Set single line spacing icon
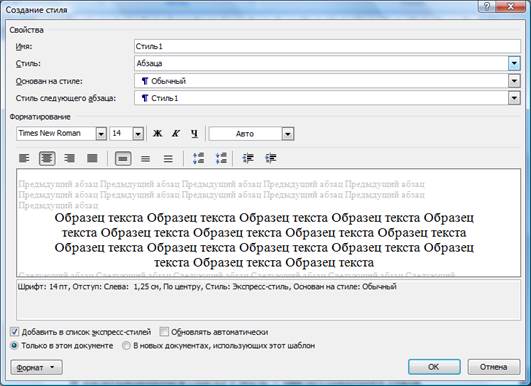The height and width of the screenshot is (386, 531). click(x=123, y=158)
